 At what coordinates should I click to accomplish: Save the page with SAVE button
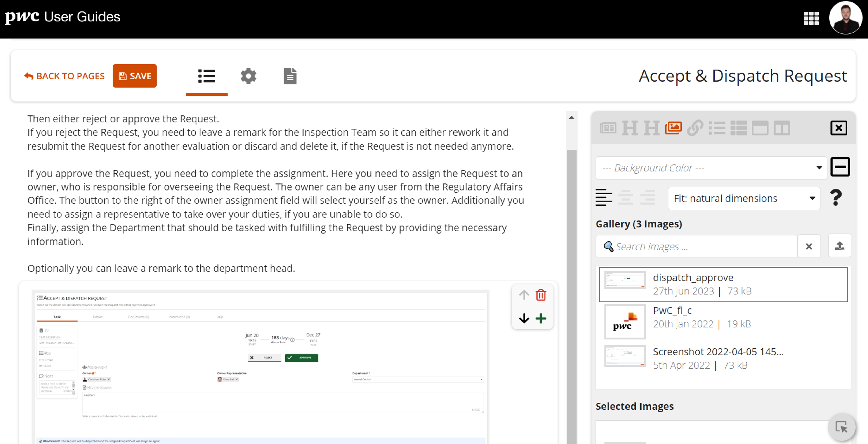134,76
